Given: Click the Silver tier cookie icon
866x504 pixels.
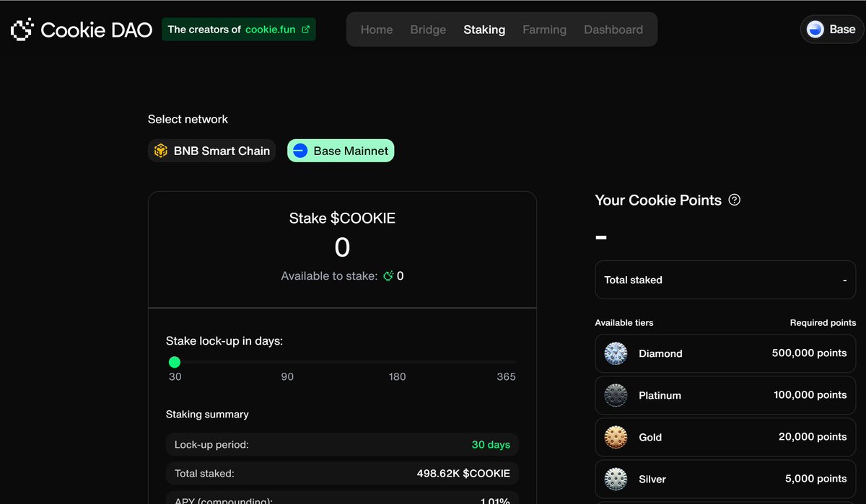Looking at the screenshot, I should coord(616,479).
